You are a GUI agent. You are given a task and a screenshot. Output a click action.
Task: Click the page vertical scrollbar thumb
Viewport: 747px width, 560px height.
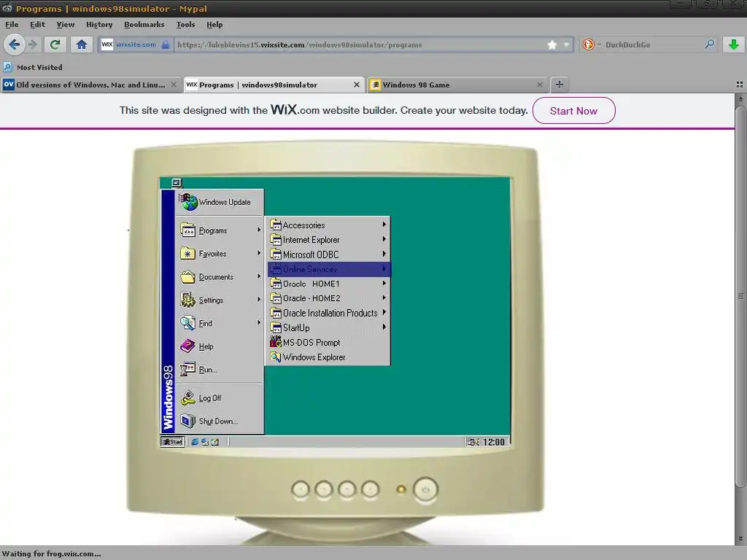pyautogui.click(x=740, y=296)
